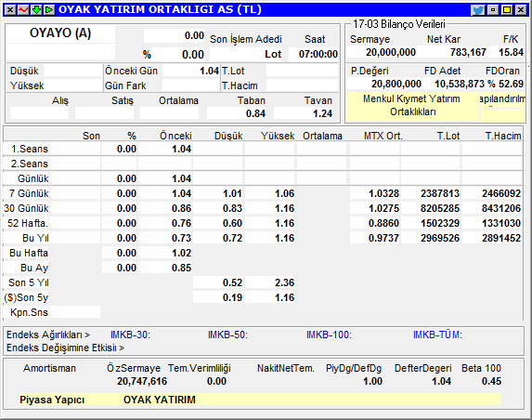The width and height of the screenshot is (532, 420).
Task: Select the Bu Ay row label
Action: 34,268
